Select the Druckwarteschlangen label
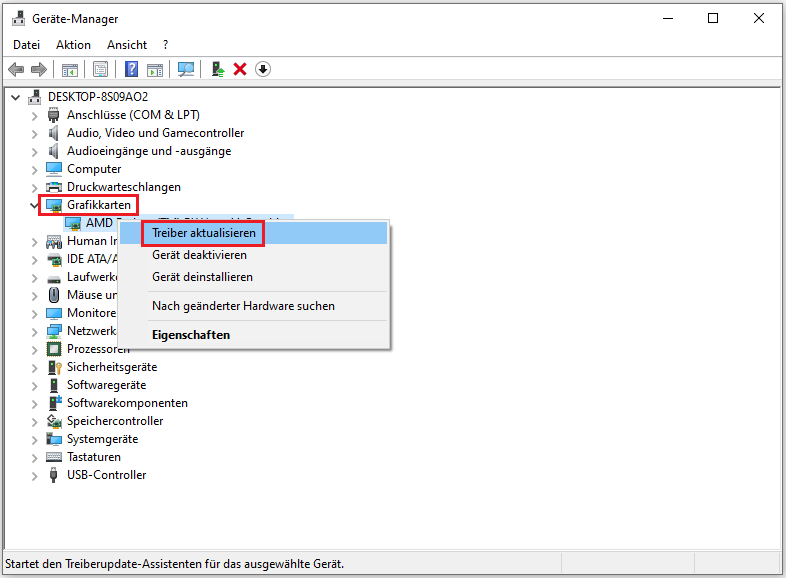The height and width of the screenshot is (578, 786). [x=124, y=187]
